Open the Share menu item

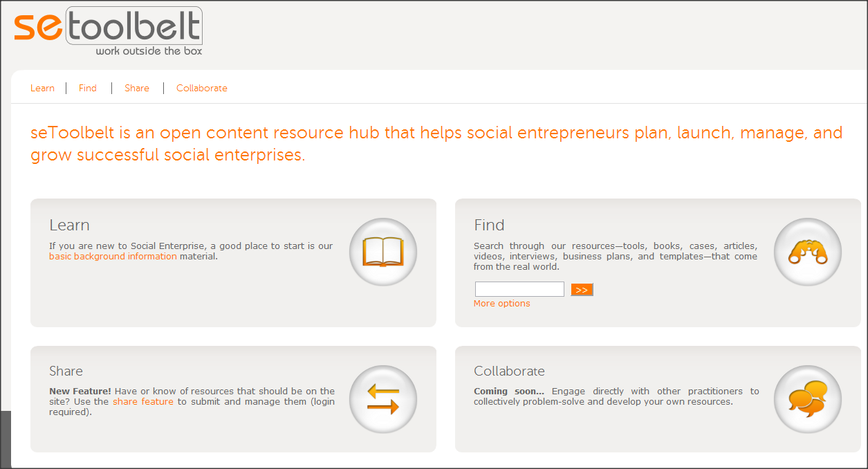(x=137, y=88)
